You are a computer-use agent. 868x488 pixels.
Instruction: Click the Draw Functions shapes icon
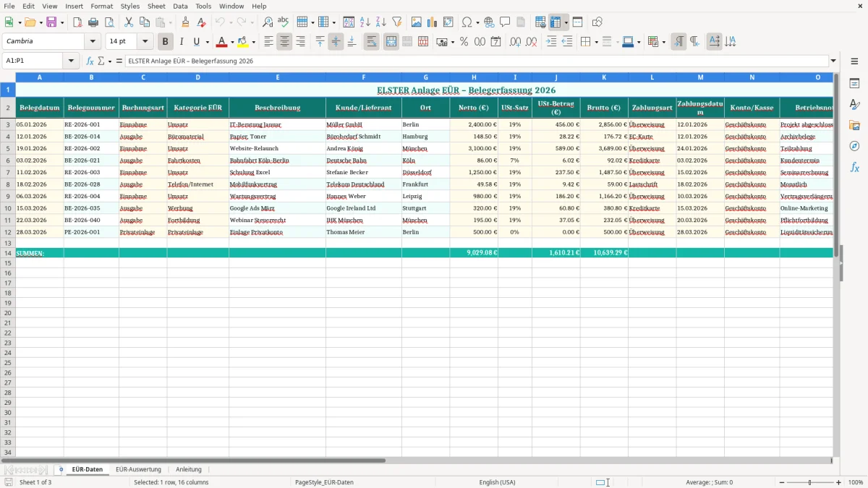[597, 22]
